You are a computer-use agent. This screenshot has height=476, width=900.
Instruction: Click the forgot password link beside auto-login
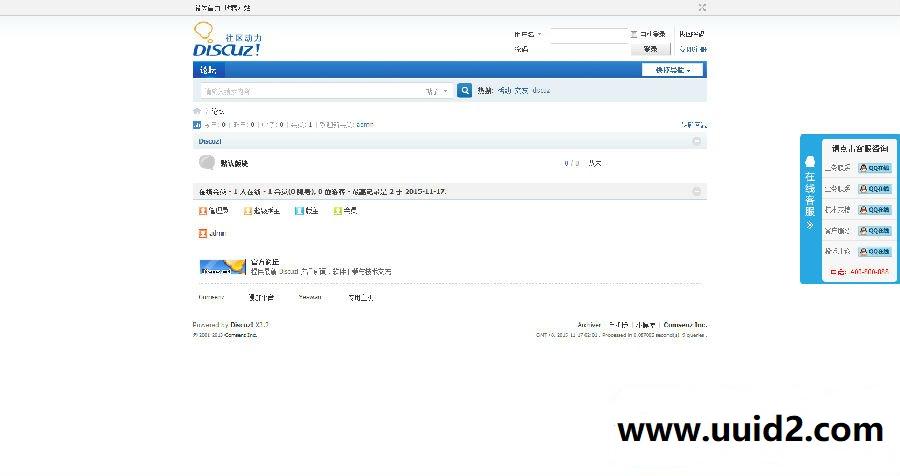[692, 34]
